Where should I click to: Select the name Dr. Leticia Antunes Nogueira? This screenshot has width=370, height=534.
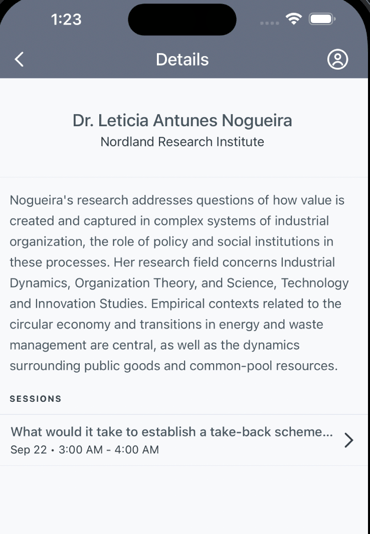pos(182,121)
